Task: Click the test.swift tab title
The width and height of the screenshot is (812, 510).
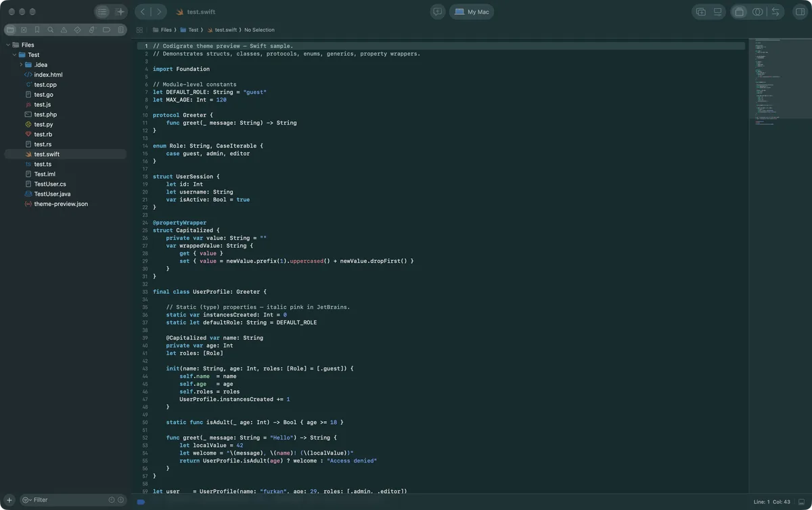Action: (201, 12)
